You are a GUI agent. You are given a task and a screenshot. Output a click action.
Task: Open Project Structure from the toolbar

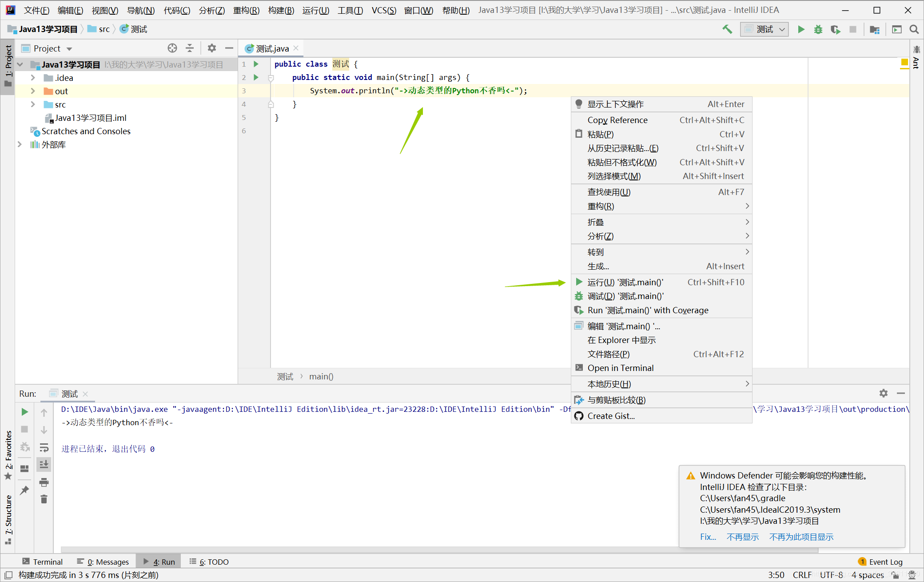click(x=874, y=29)
